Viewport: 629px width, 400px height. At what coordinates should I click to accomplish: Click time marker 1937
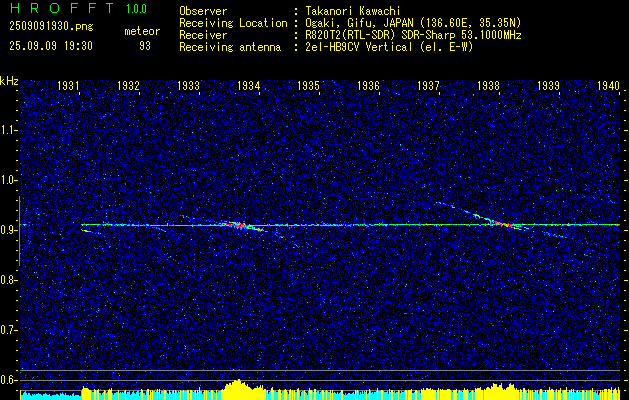point(428,85)
